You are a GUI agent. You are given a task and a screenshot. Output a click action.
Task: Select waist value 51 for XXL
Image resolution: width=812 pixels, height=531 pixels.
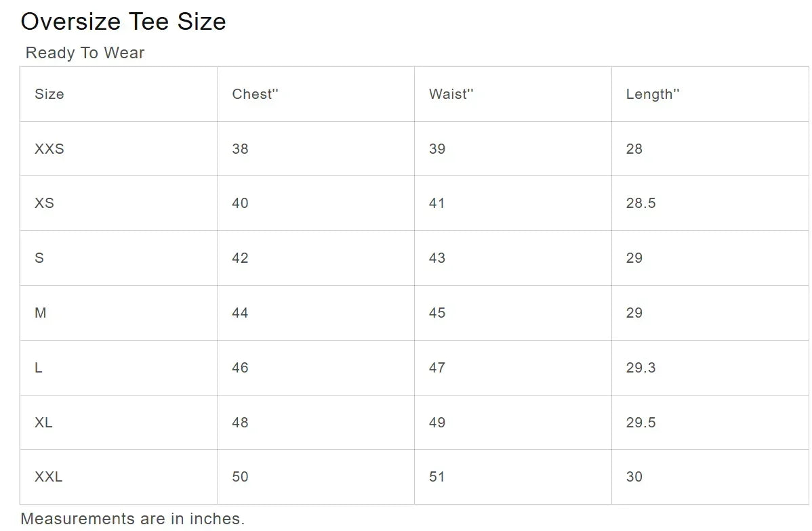pos(437,477)
